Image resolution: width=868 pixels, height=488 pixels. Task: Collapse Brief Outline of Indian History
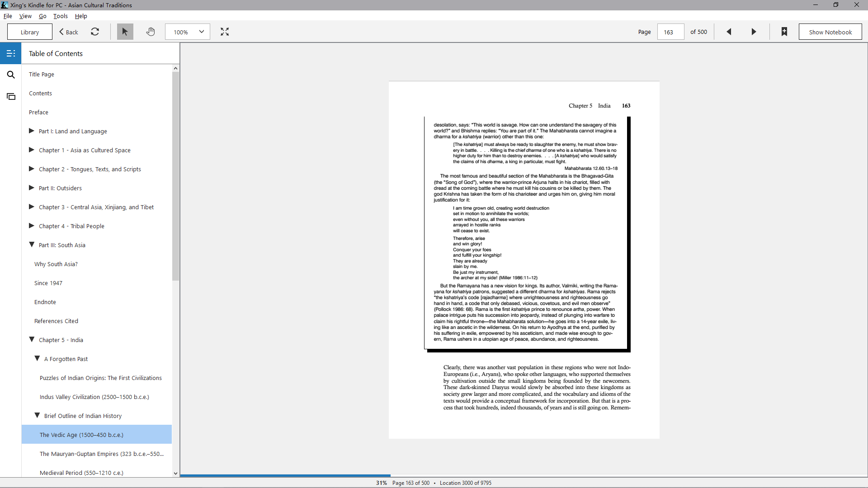37,415
